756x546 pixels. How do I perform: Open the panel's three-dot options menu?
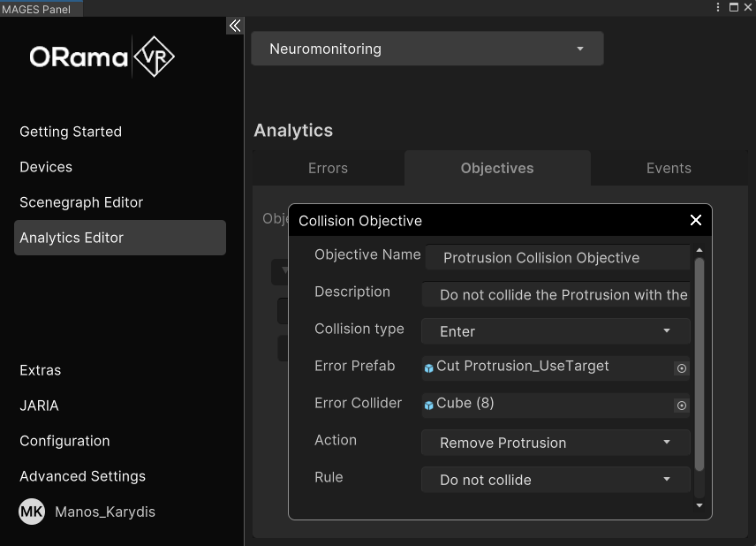717,7
